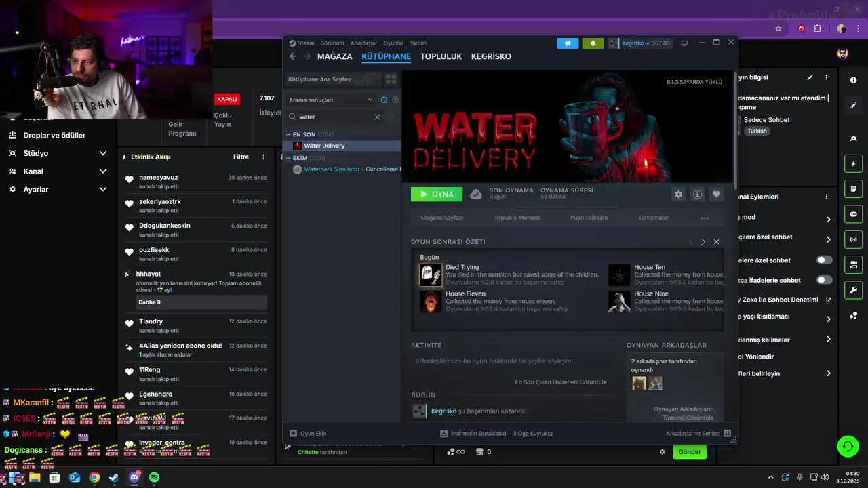Open Arkadaşlar ve Sohbet panel
Viewport: 868px width, 488px height.
click(x=698, y=434)
